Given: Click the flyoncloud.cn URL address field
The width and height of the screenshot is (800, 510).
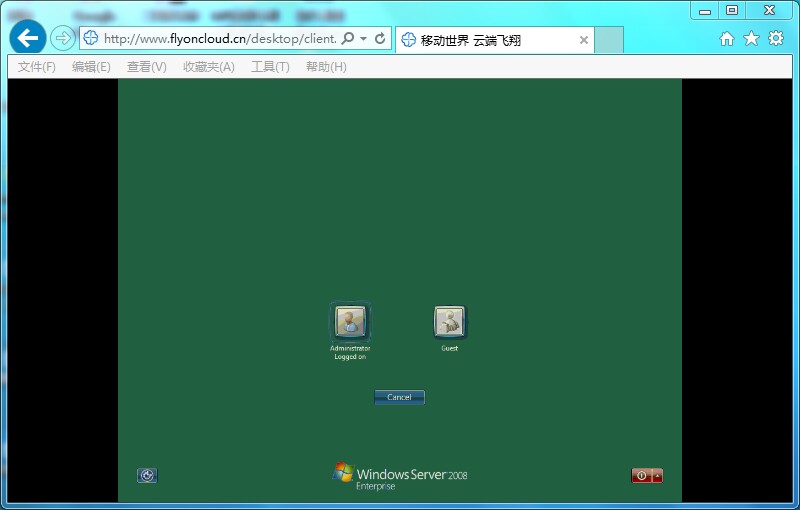Looking at the screenshot, I should [x=220, y=39].
